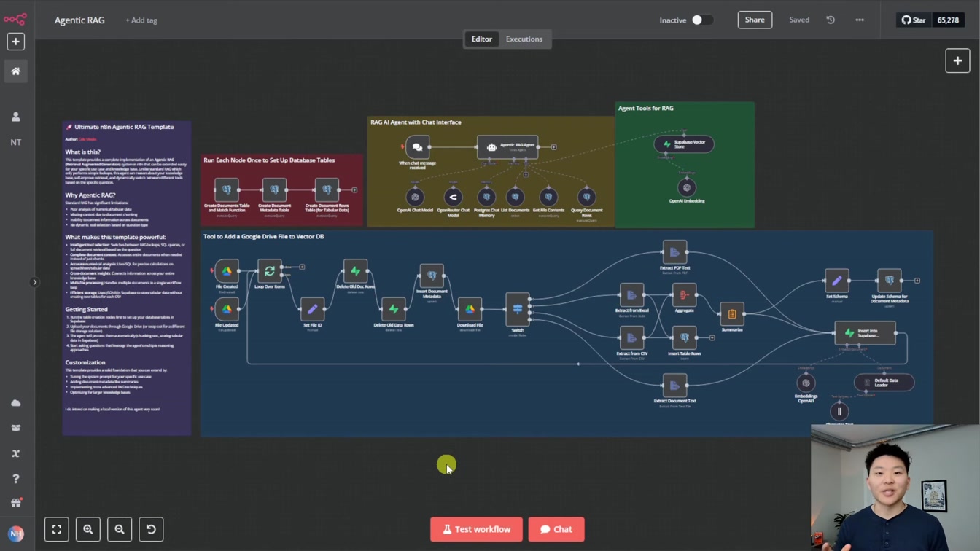Select the Loop Over Items node
The image size is (980, 551).
tap(269, 271)
